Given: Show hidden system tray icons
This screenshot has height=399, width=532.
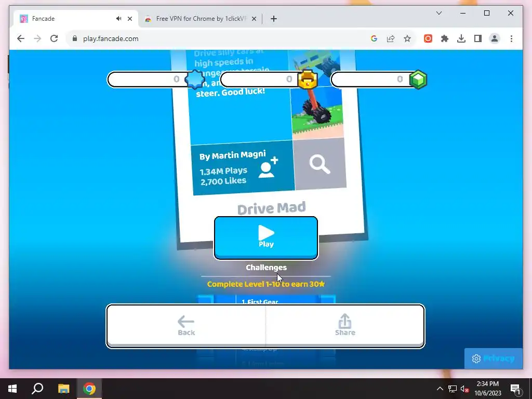Looking at the screenshot, I should point(440,389).
